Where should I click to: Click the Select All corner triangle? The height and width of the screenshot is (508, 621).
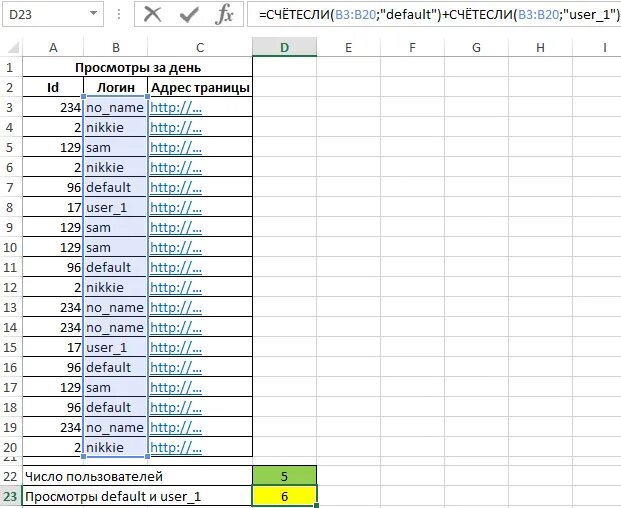coord(13,48)
